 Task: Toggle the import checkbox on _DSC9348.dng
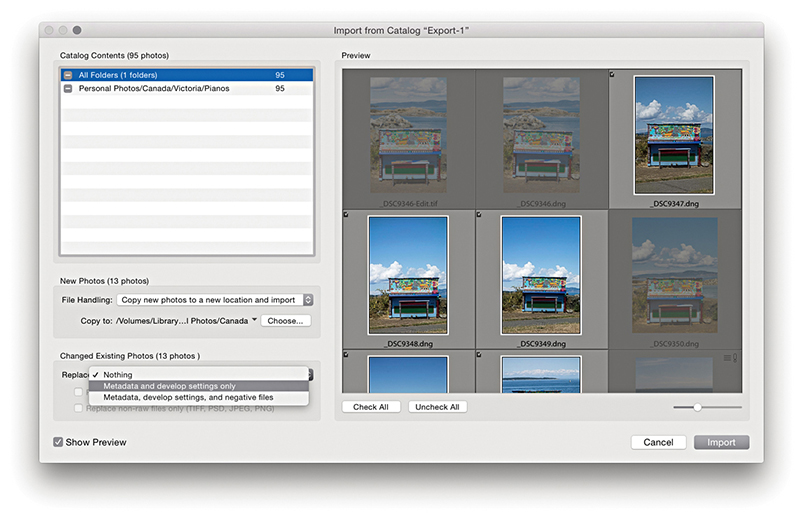pos(346,215)
